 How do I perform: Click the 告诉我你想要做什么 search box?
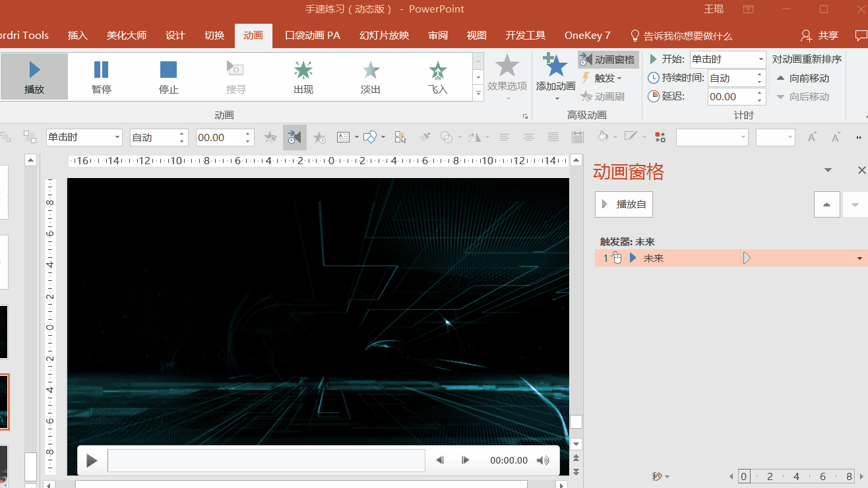pos(681,36)
